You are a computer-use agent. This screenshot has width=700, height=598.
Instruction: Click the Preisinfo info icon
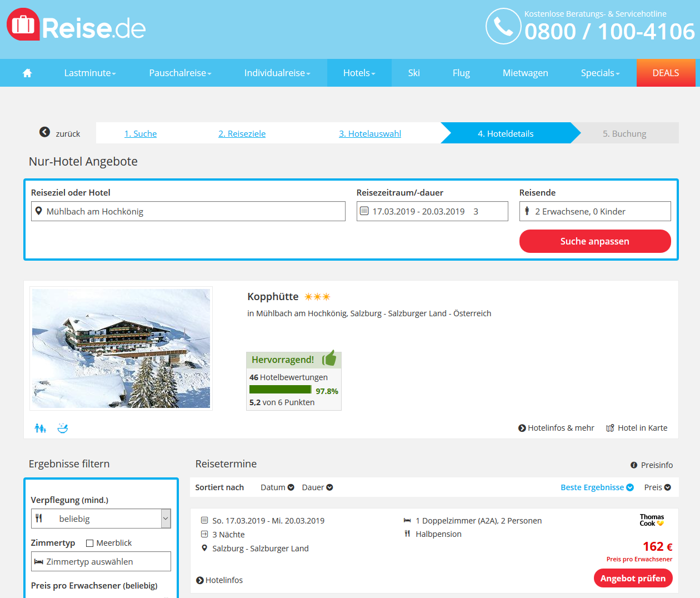tap(634, 465)
